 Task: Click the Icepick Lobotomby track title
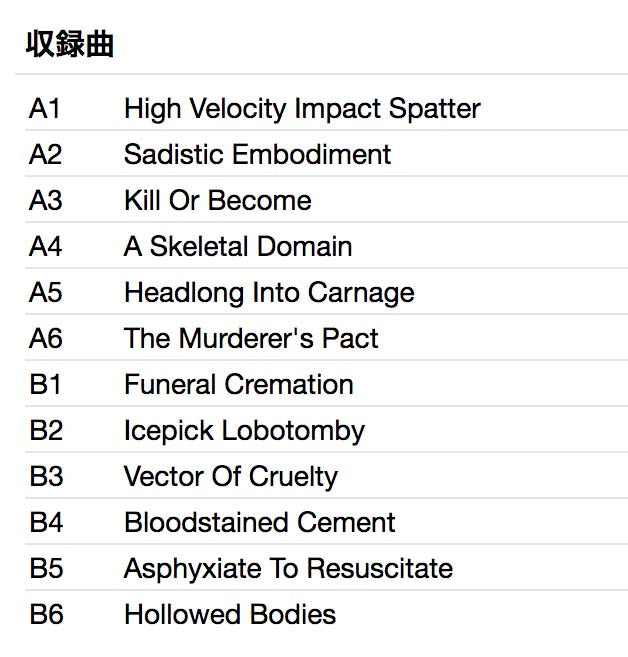click(x=244, y=430)
